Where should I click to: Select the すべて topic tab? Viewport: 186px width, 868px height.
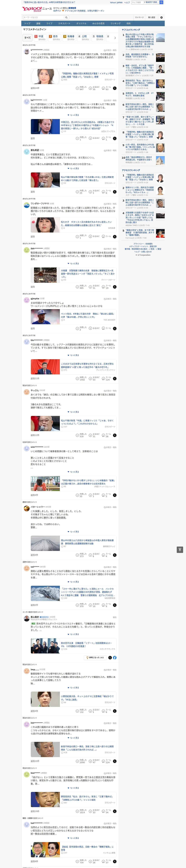pos(28,38)
